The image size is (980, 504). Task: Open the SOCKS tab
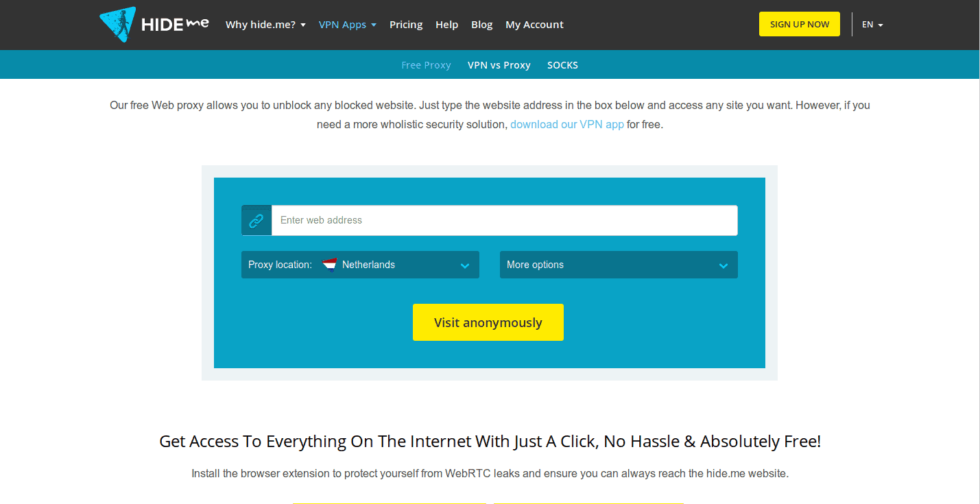point(562,65)
